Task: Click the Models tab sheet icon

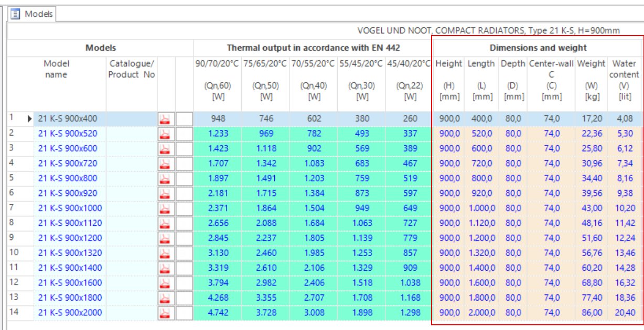Action: (15, 14)
